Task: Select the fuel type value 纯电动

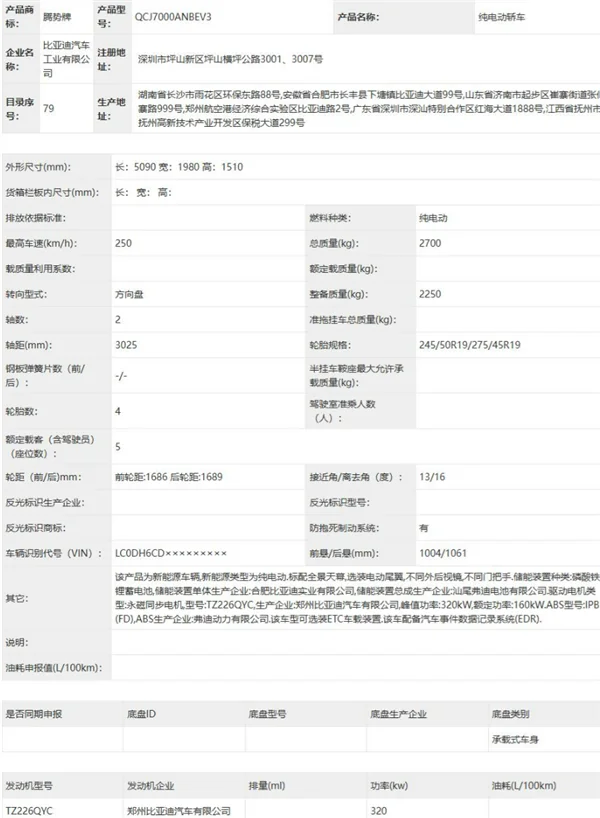Action: tap(433, 218)
